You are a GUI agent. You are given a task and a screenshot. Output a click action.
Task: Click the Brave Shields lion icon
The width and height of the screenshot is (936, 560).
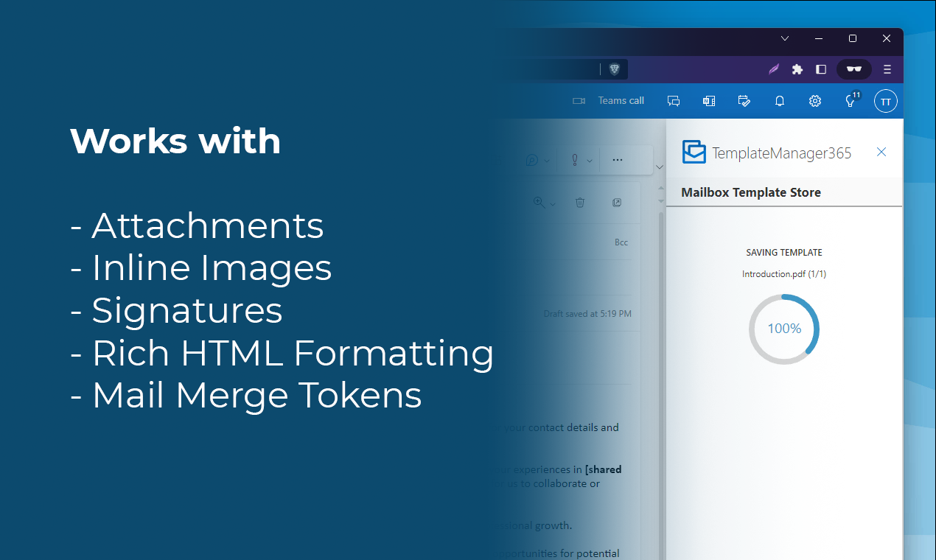[615, 69]
